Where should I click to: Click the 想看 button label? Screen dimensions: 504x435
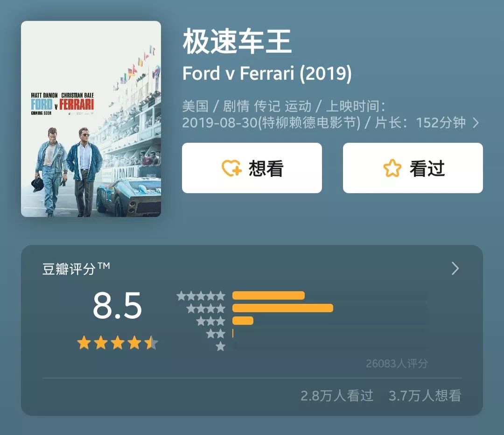pos(266,168)
